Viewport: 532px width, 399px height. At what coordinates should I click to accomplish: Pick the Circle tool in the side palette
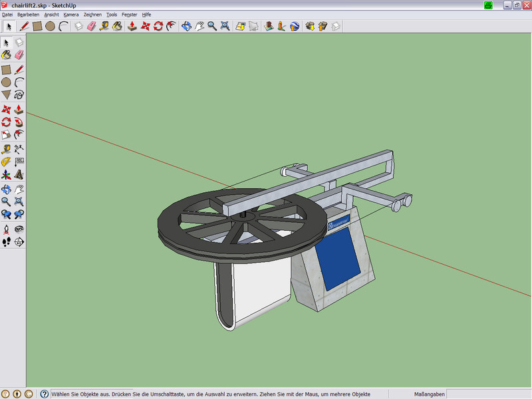pos(6,82)
